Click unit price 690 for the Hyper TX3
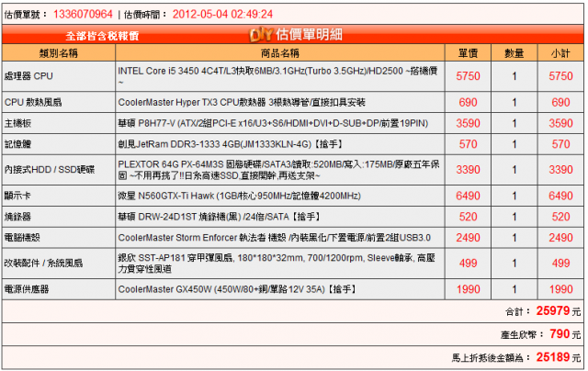This screenshot has width=588, height=371. click(x=468, y=102)
